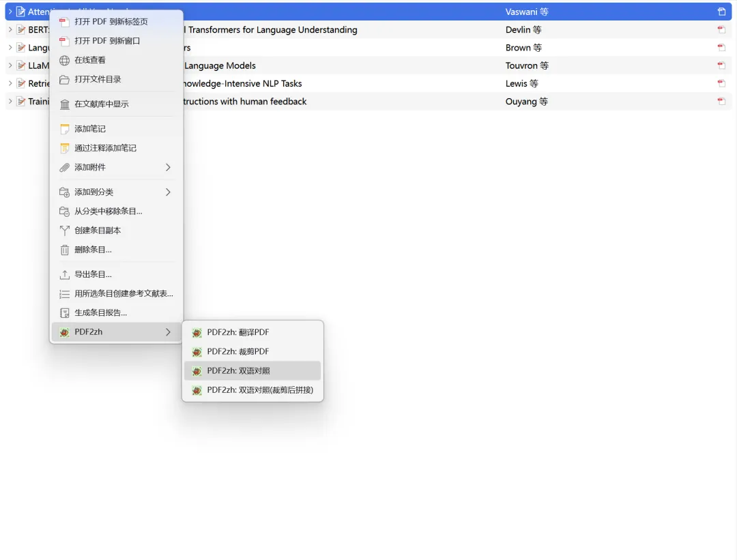Click the collection-add icon for 添加到分类
The width and height of the screenshot is (737, 560).
click(x=64, y=192)
